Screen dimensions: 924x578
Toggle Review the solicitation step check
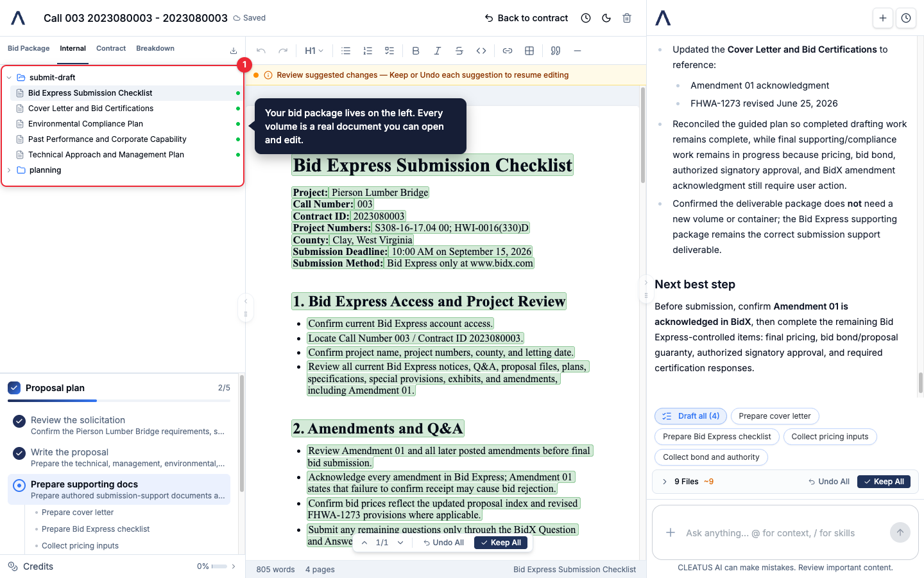coord(19,421)
